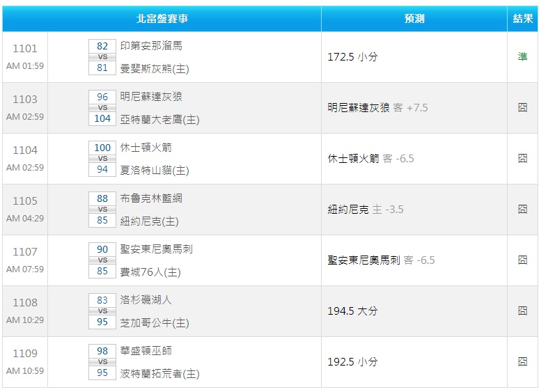Screen dimensions: 548x392
Task: Click team name 布魯克林籃網
Action: 151,198
